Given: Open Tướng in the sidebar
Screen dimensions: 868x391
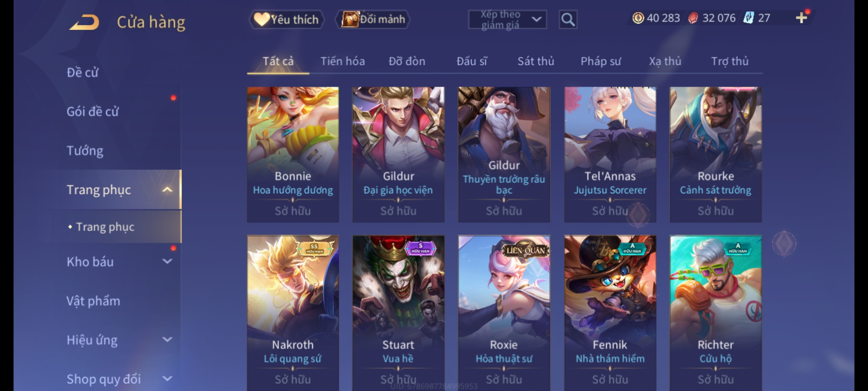Looking at the screenshot, I should coord(85,151).
